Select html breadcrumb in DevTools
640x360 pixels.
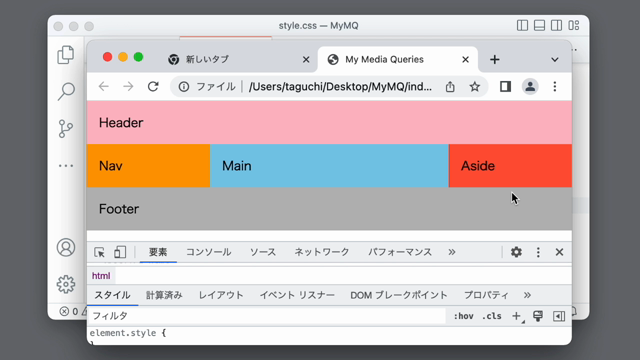coord(101,276)
